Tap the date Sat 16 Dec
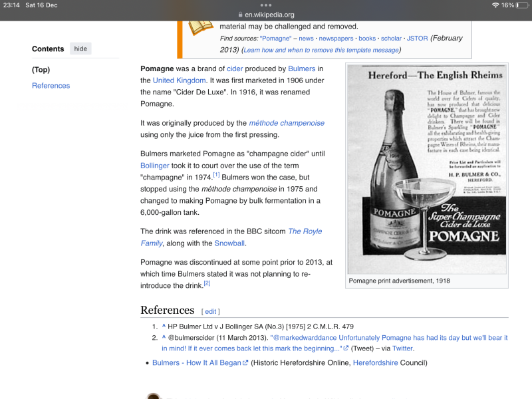Screen dimensions: 532x399 point(41,5)
